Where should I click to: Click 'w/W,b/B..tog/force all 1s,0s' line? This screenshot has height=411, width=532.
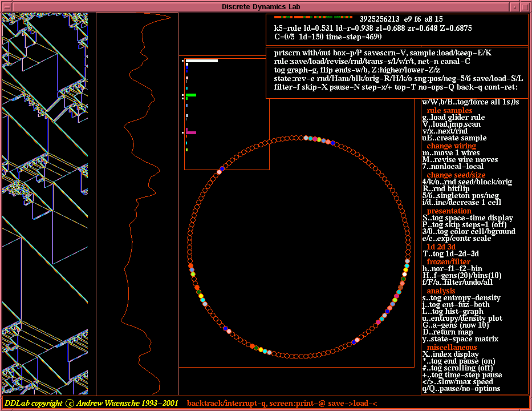point(470,102)
